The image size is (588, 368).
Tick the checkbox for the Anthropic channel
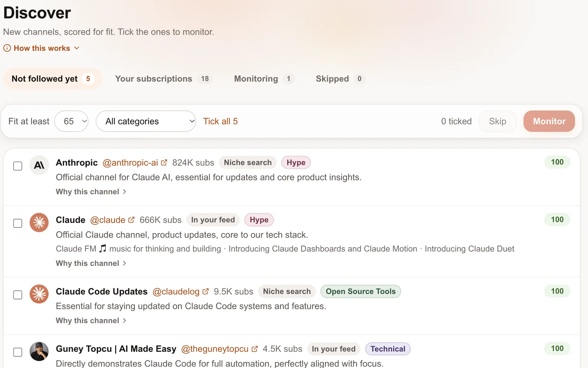coord(18,166)
